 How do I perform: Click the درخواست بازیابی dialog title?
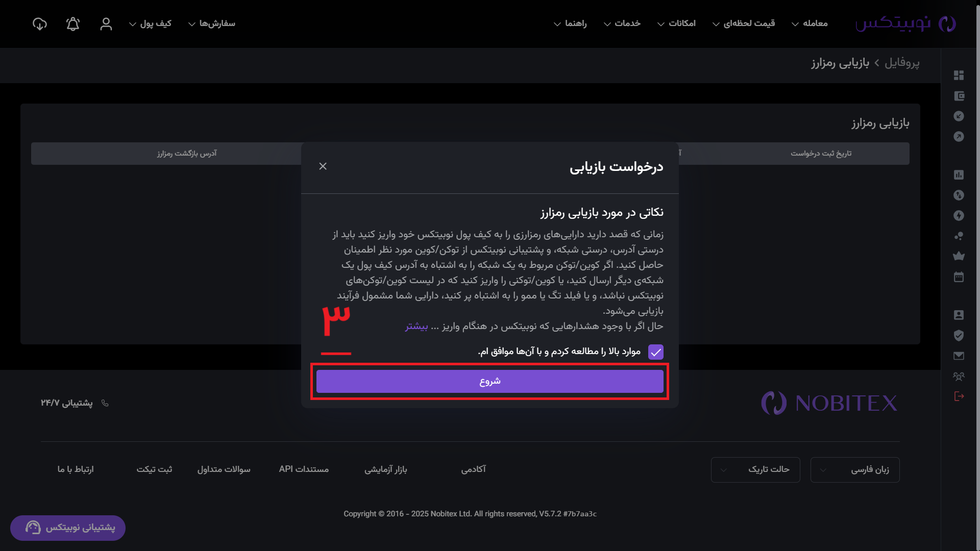click(x=617, y=167)
